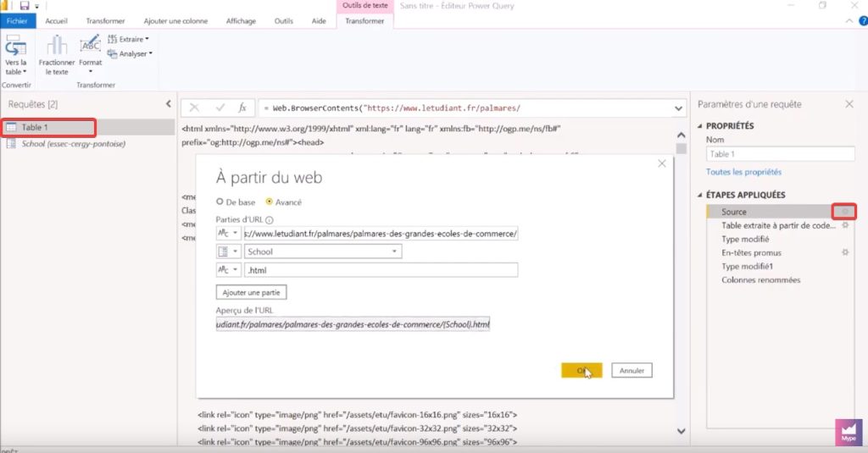
Task: Close the À partir du web dialog
Action: [661, 163]
